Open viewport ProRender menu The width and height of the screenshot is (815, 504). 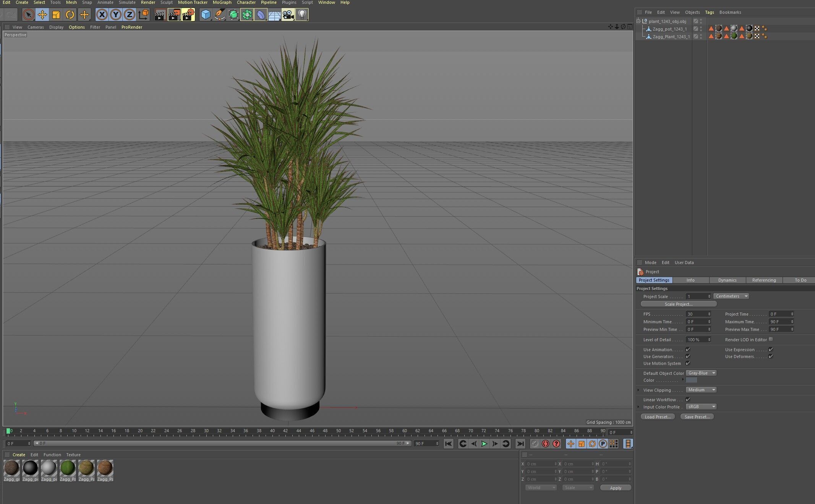point(132,27)
